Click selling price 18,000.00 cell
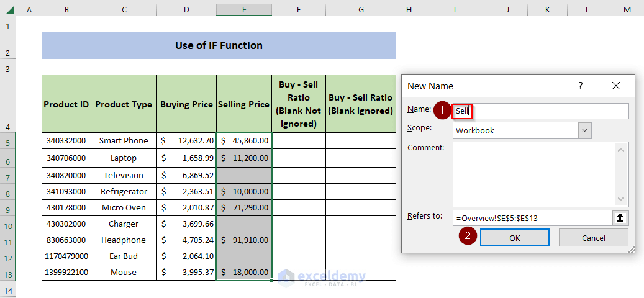Image resolution: width=644 pixels, height=298 pixels. point(244,273)
